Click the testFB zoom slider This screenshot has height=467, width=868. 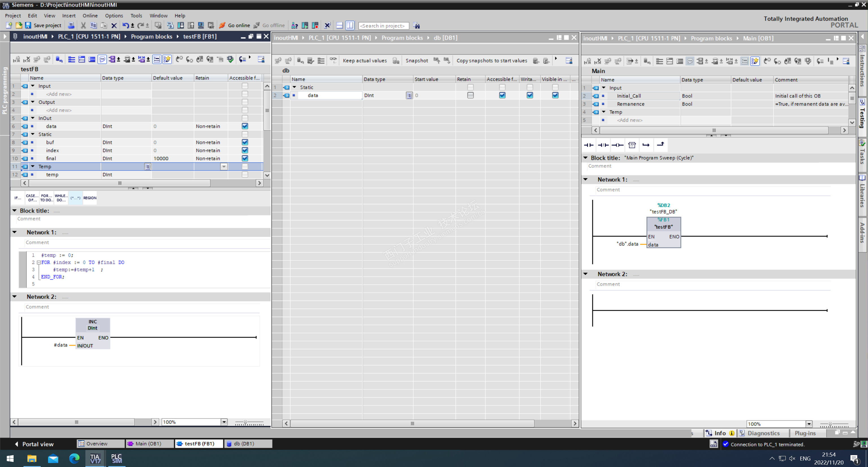pos(245,422)
